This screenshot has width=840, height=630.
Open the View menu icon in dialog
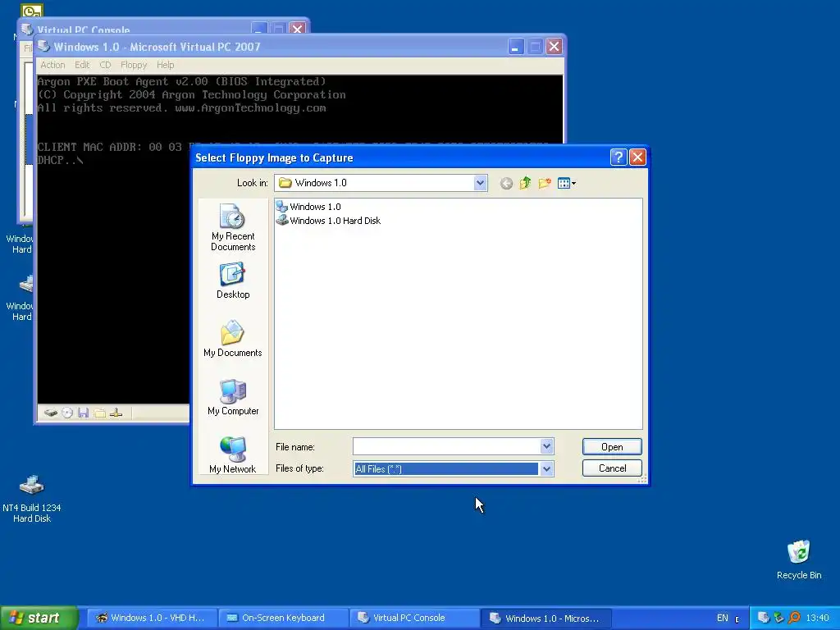pyautogui.click(x=566, y=183)
